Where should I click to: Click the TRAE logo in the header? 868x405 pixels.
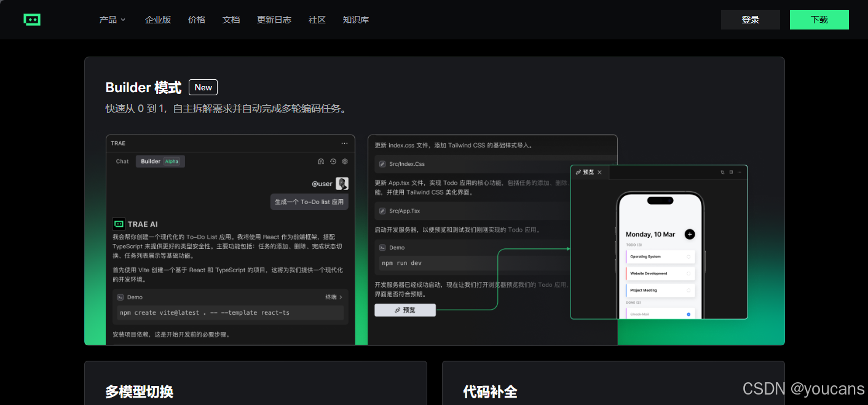pyautogui.click(x=32, y=20)
